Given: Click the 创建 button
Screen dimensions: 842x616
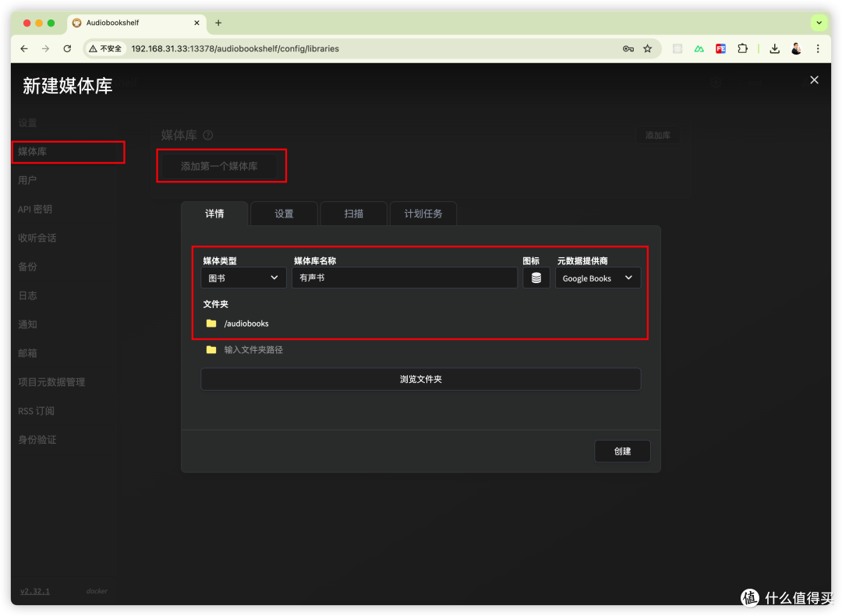Looking at the screenshot, I should pos(622,451).
